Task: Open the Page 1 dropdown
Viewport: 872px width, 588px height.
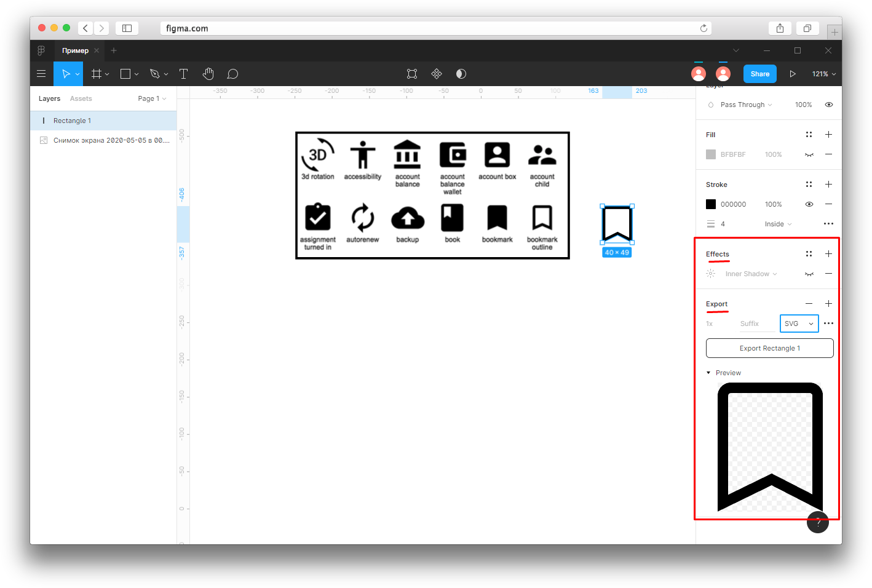Action: tap(152, 98)
